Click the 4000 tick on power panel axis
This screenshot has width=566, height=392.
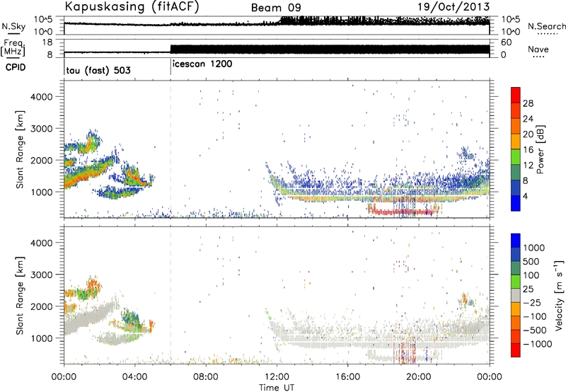[41, 97]
